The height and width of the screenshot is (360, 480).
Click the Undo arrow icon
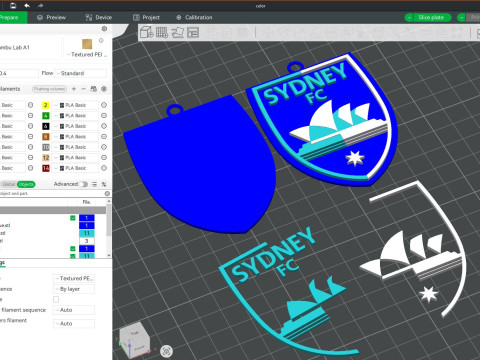pyautogui.click(x=27, y=5)
